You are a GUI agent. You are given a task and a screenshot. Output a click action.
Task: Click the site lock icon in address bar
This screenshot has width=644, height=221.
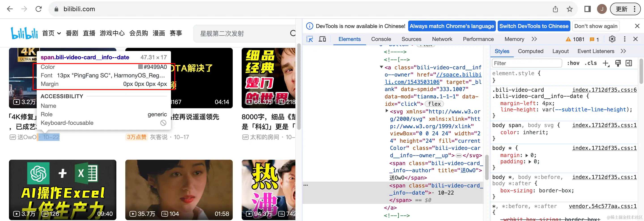(x=56, y=9)
